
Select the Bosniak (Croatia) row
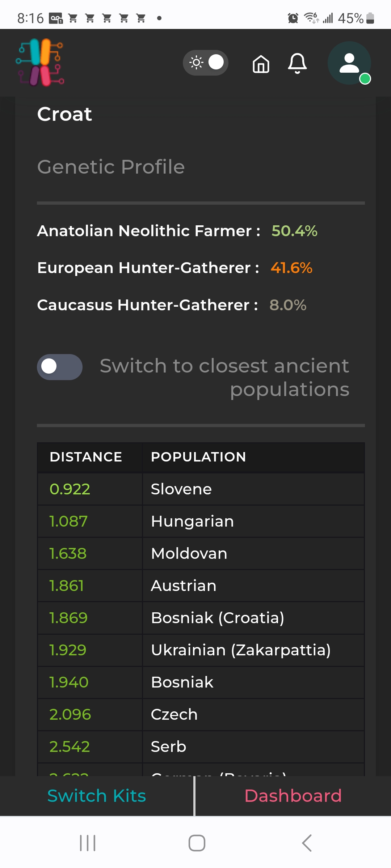point(201,618)
